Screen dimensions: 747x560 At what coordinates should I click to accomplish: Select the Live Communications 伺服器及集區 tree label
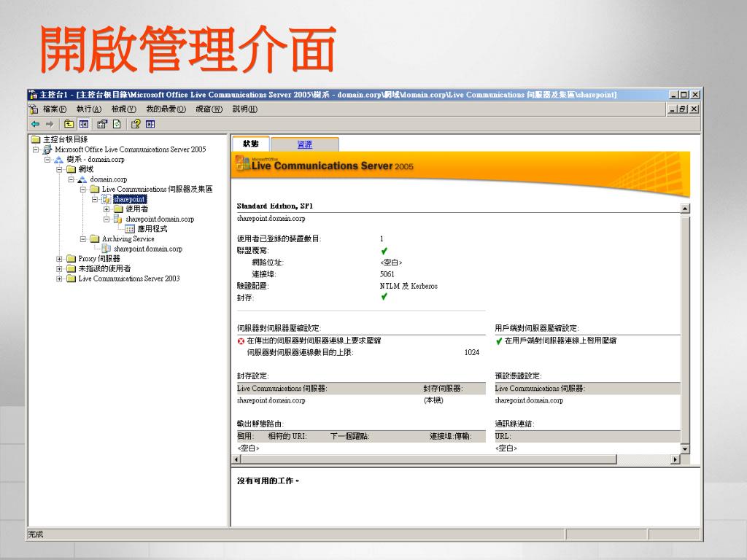tap(158, 190)
